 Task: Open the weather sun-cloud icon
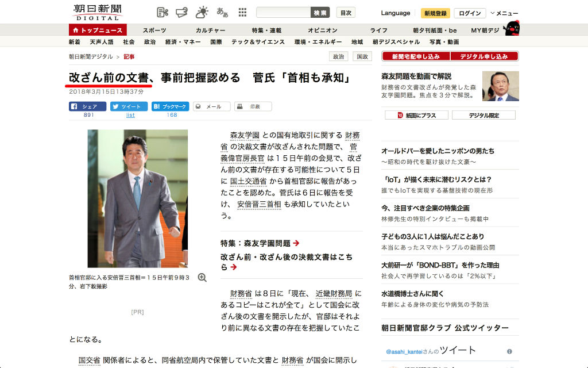(x=202, y=13)
